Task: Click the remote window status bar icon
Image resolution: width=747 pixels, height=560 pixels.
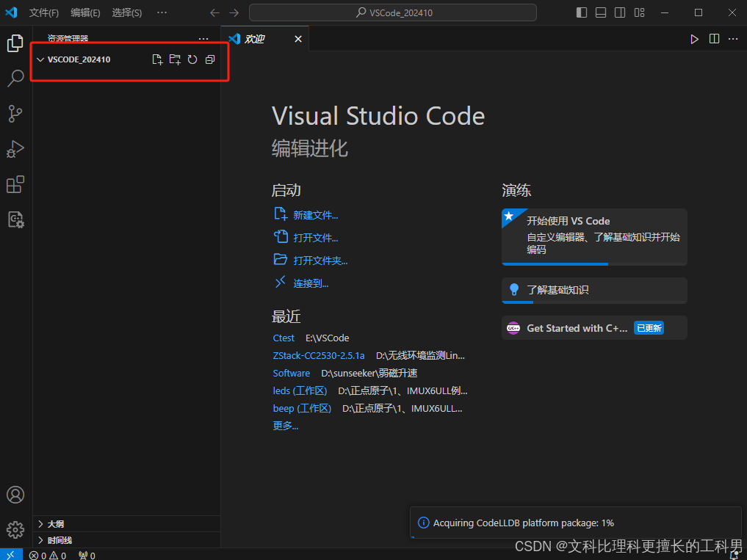Action: (x=11, y=555)
